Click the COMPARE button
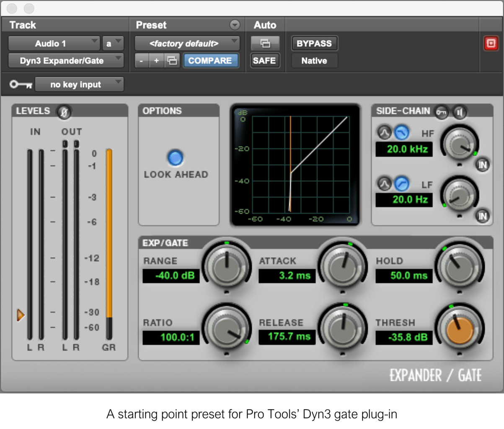The image size is (504, 429). tap(211, 60)
